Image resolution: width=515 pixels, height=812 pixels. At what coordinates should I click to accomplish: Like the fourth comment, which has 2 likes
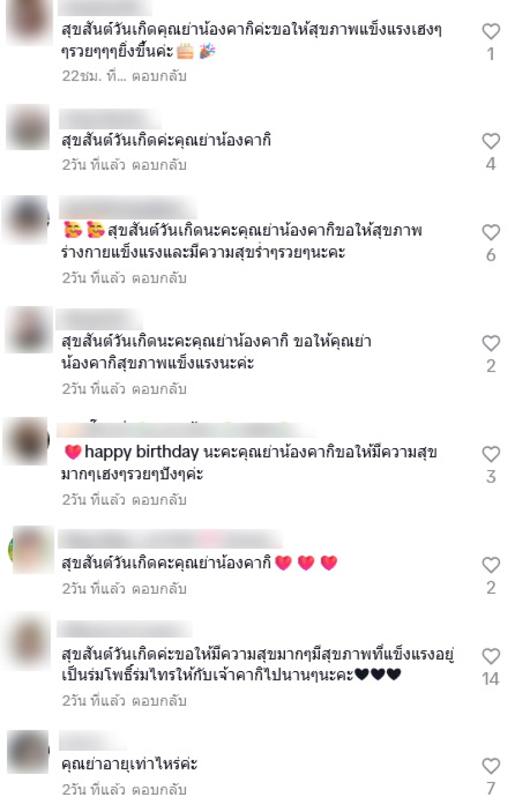tap(491, 344)
